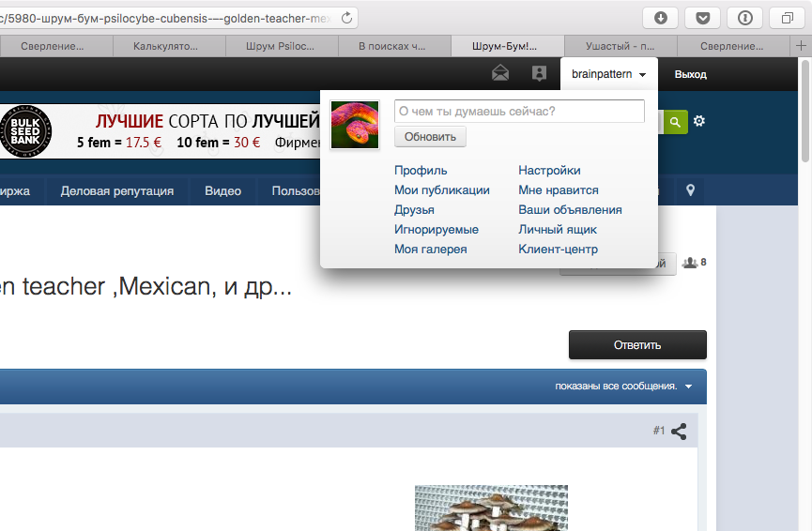Click the map location pin icon
This screenshot has height=531, width=812.
click(x=690, y=190)
